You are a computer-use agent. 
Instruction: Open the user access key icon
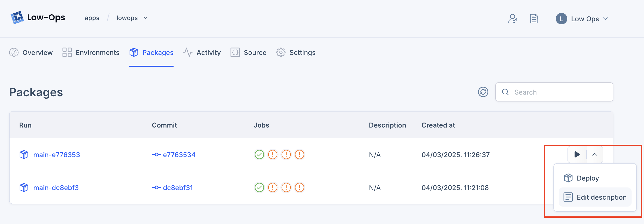pyautogui.click(x=512, y=19)
